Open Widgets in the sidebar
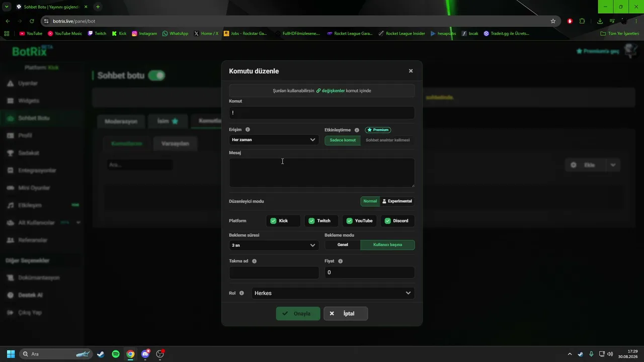Screen dimensions: 644x362 tap(29, 101)
